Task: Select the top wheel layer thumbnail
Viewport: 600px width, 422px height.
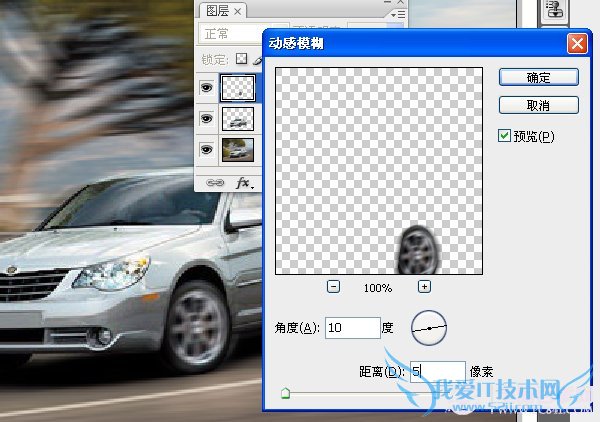Action: coord(238,88)
